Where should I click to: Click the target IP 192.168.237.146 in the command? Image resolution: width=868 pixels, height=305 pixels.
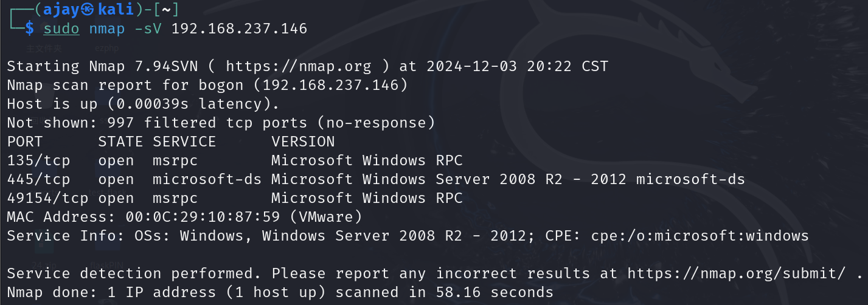[x=239, y=29]
